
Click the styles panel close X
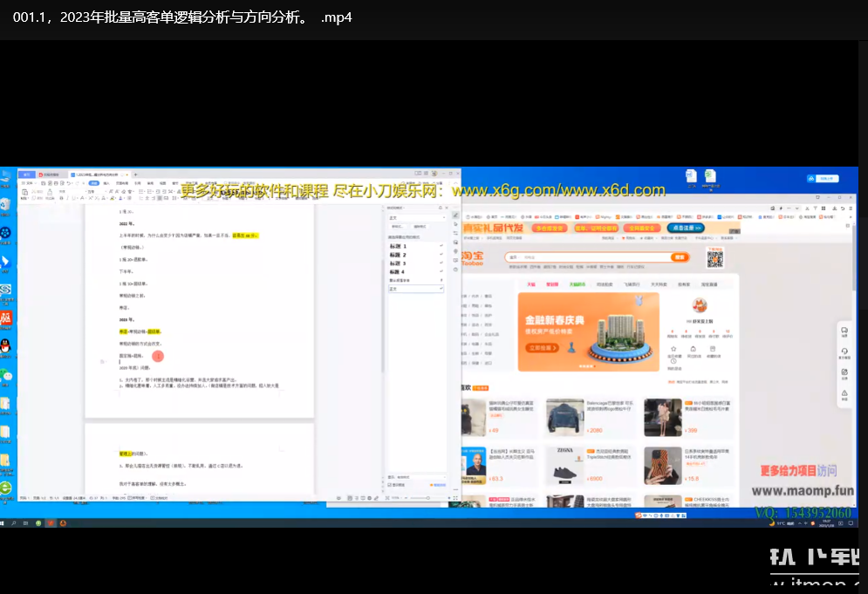447,208
